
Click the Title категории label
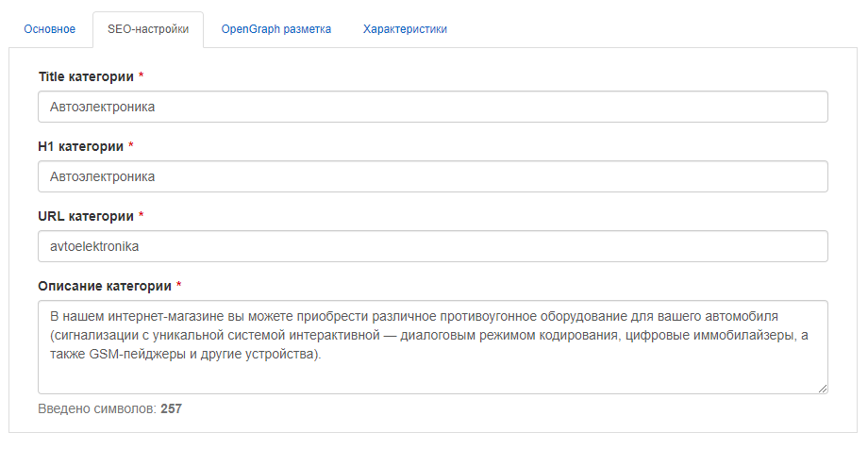pos(86,77)
